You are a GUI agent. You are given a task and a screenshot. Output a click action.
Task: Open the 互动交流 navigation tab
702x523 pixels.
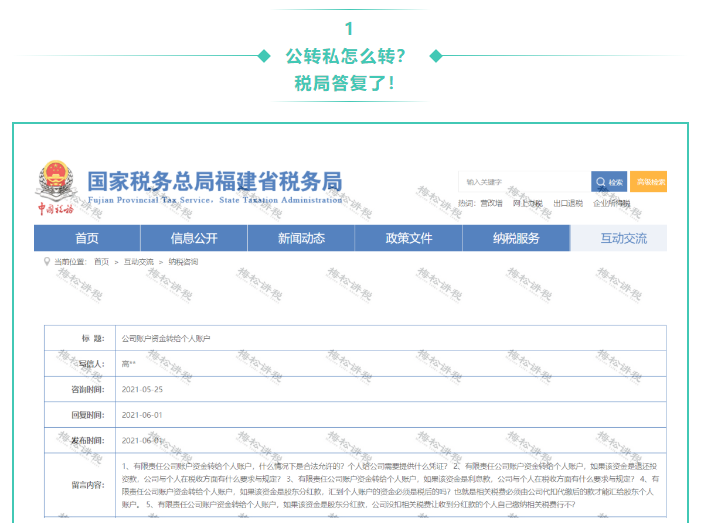pyautogui.click(x=623, y=238)
